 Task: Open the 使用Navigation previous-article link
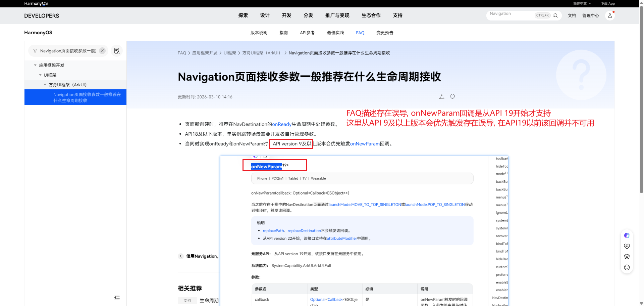[x=202, y=256]
